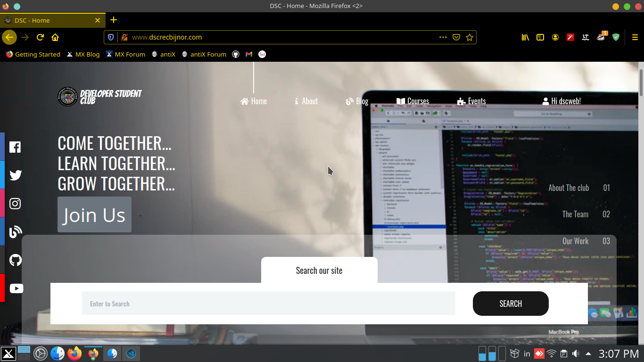
Task: Open the About nav menu item
Action: [x=305, y=101]
